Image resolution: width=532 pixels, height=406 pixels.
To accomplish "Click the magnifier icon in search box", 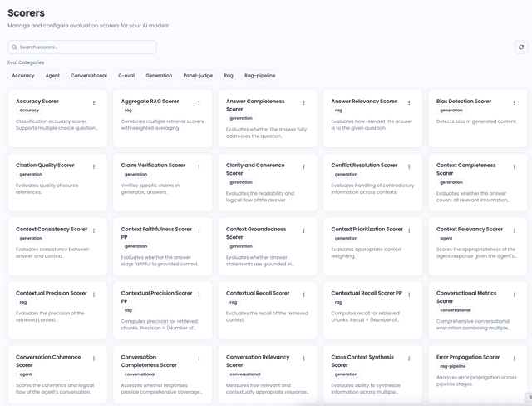I will pyautogui.click(x=14, y=47).
